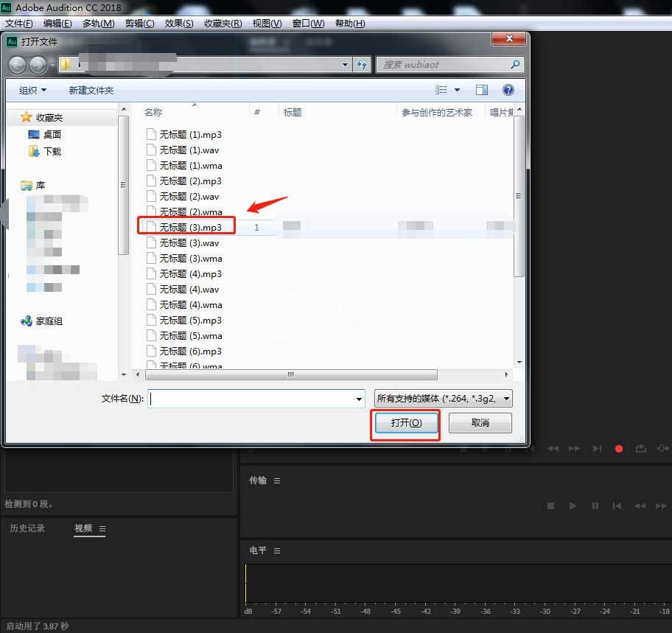Open the address bar path dropdown

[x=345, y=65]
